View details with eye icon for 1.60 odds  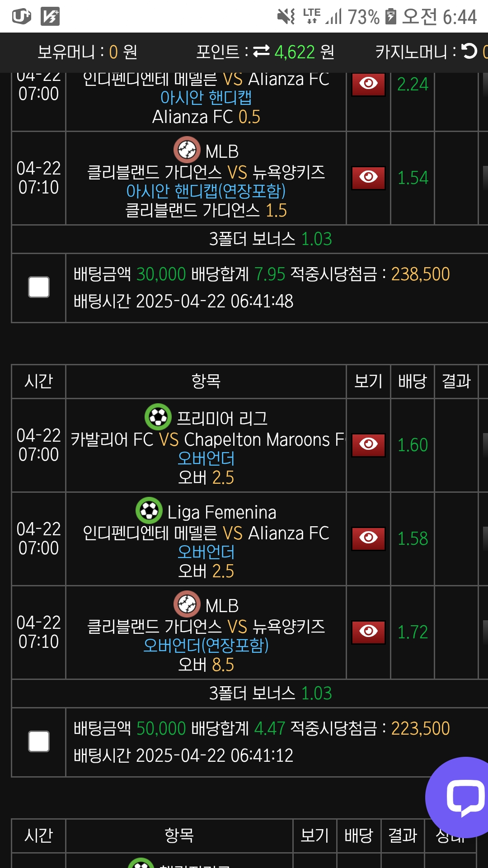368,445
